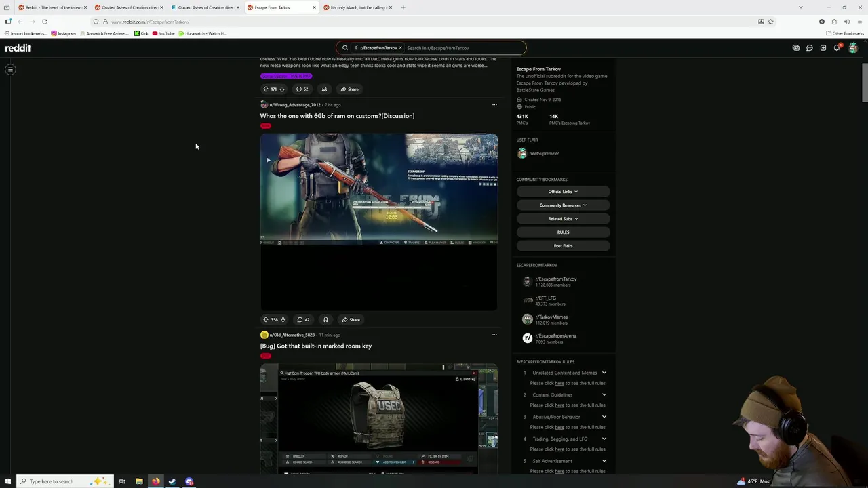Upvote the post with 171 votes
868x488 pixels.
[x=266, y=89]
